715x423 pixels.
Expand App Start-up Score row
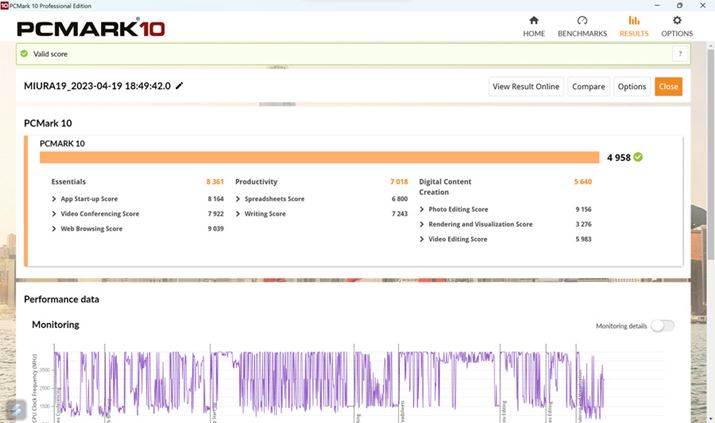(x=54, y=199)
